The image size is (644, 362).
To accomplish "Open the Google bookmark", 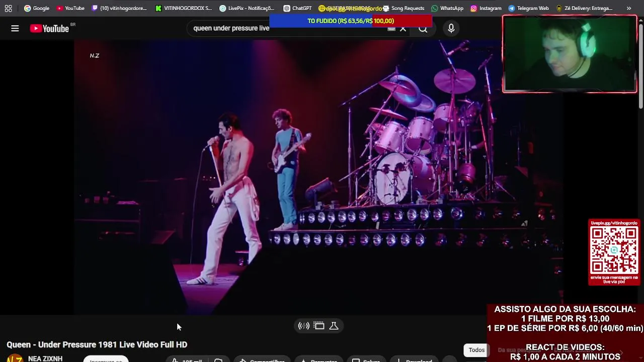I will click(x=37, y=8).
